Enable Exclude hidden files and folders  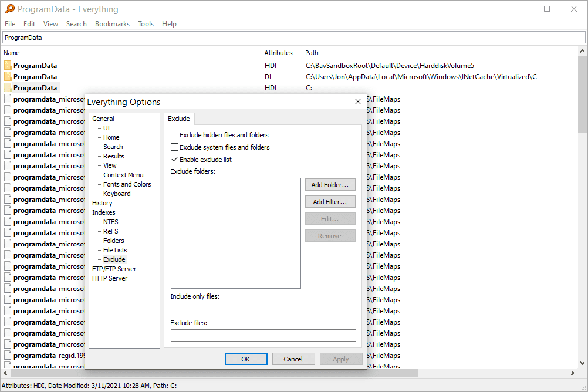tap(174, 135)
